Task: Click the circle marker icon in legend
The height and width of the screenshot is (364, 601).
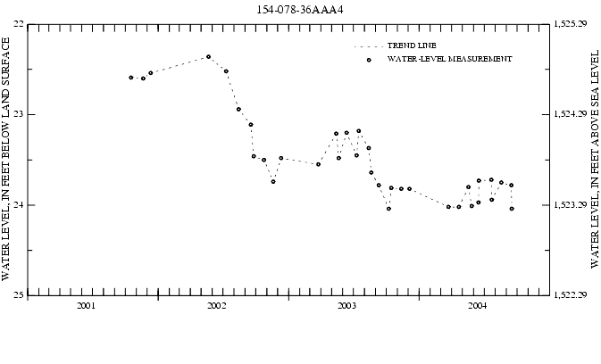Action: click(368, 60)
